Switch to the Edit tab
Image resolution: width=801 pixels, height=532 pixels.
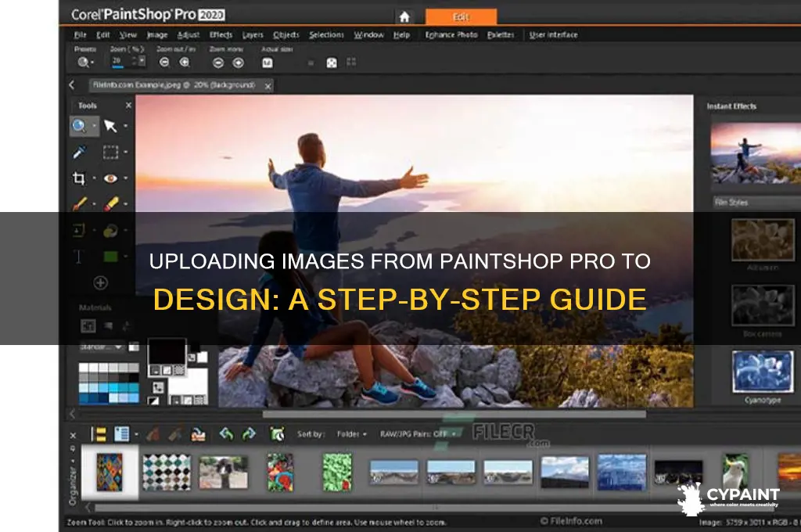[461, 17]
